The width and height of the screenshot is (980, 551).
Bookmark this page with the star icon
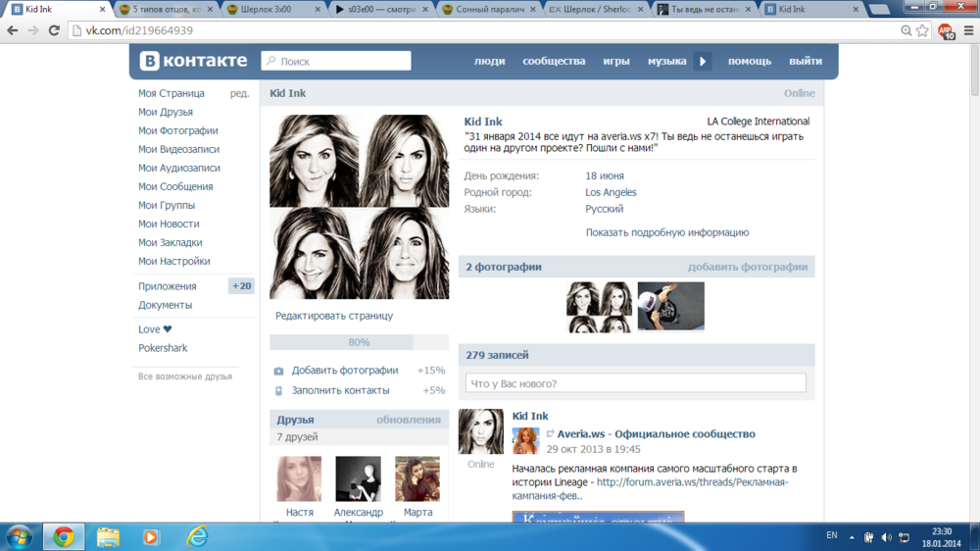tap(922, 30)
